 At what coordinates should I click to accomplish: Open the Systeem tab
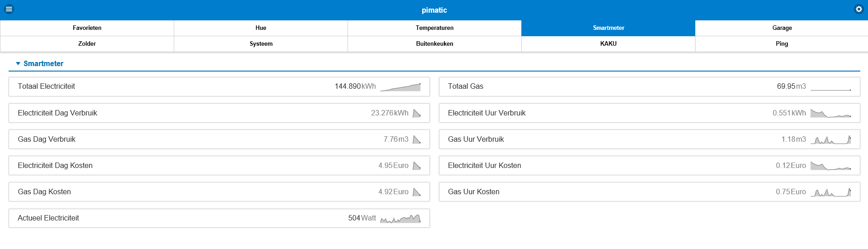click(x=261, y=44)
